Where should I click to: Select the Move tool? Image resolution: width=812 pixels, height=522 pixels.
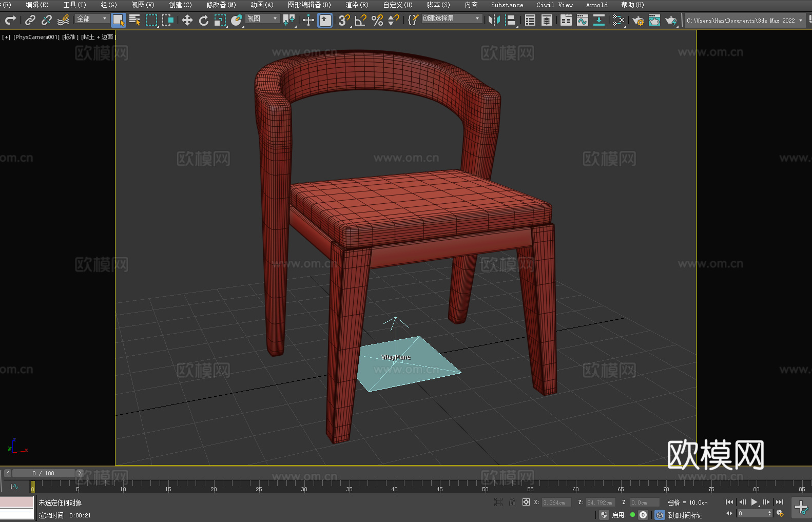[187, 20]
